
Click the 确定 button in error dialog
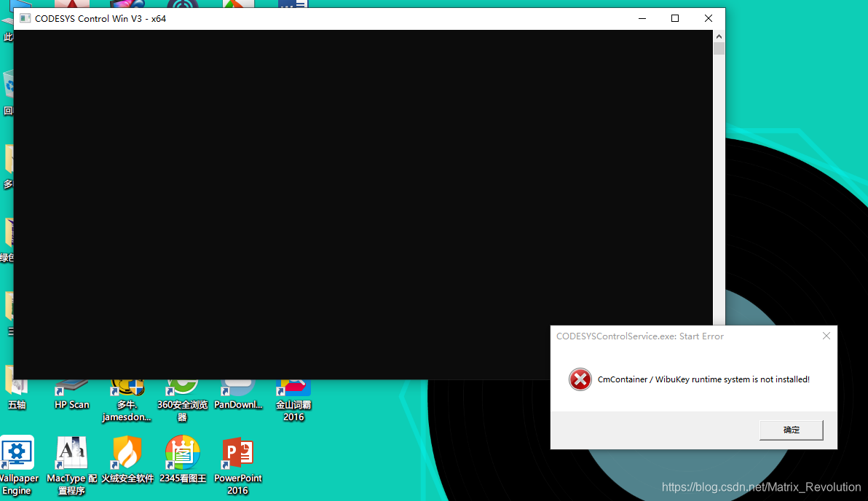click(791, 430)
